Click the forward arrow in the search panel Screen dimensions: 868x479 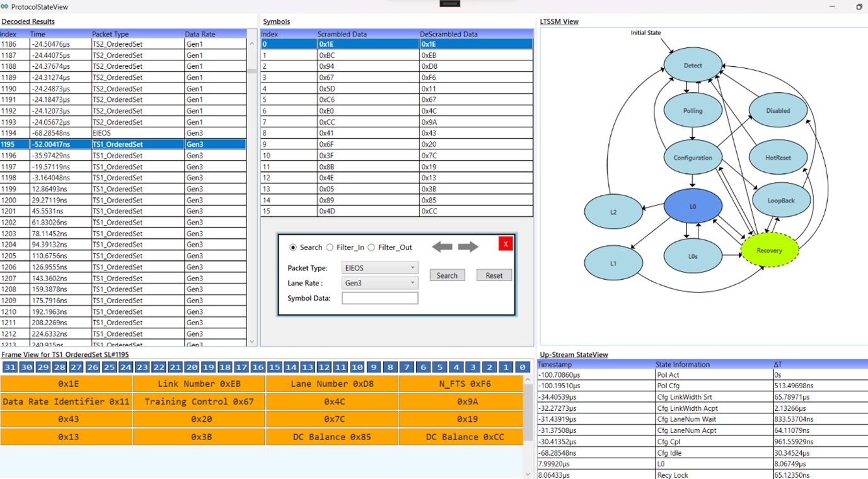[468, 246]
